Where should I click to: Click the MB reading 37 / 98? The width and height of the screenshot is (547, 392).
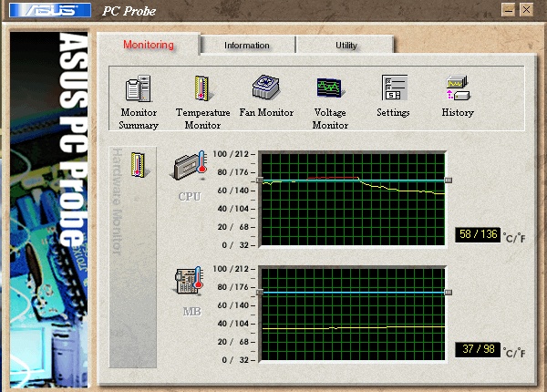(478, 349)
